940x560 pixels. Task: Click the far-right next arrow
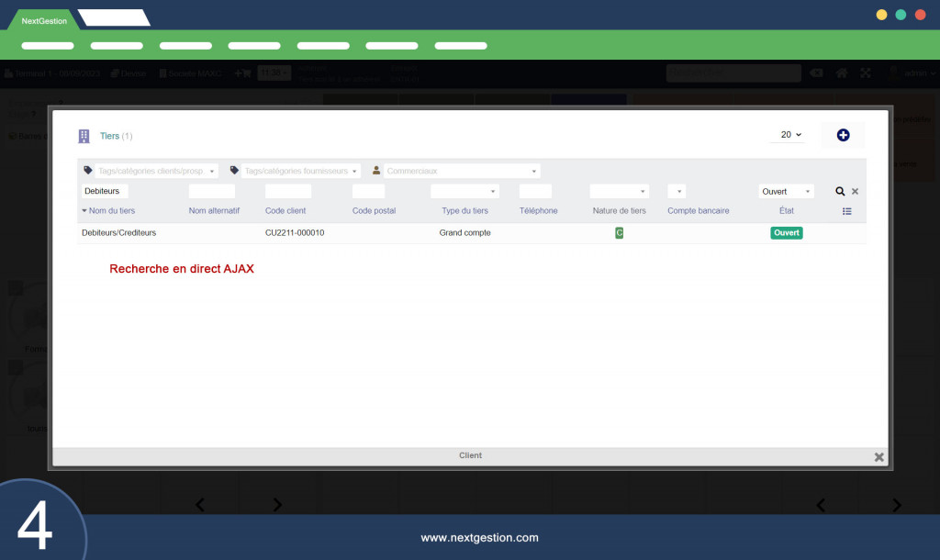point(897,505)
